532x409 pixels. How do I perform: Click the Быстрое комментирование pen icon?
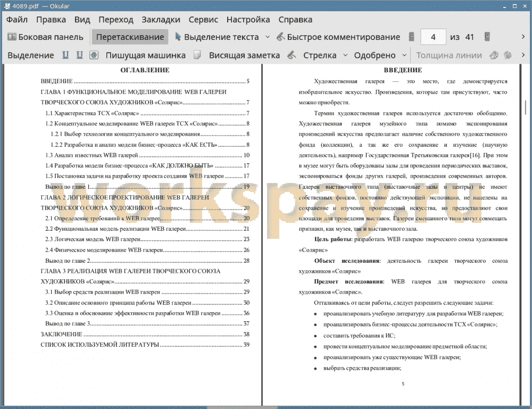(x=280, y=37)
